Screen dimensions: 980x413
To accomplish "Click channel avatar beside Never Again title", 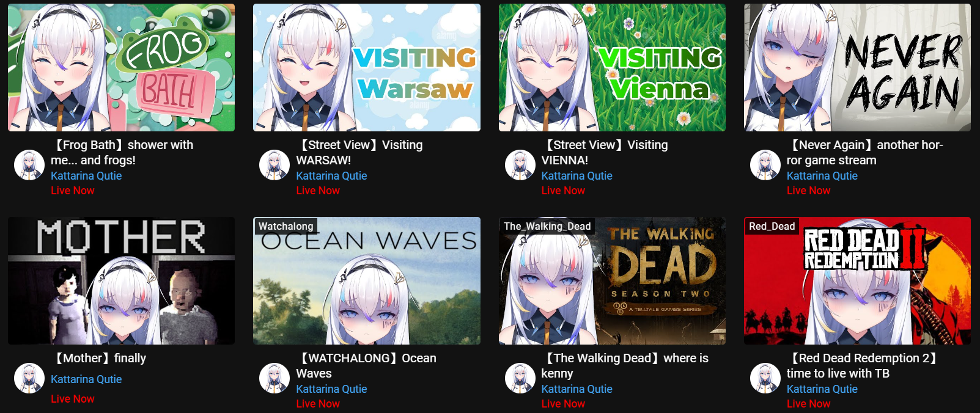I will 765,165.
